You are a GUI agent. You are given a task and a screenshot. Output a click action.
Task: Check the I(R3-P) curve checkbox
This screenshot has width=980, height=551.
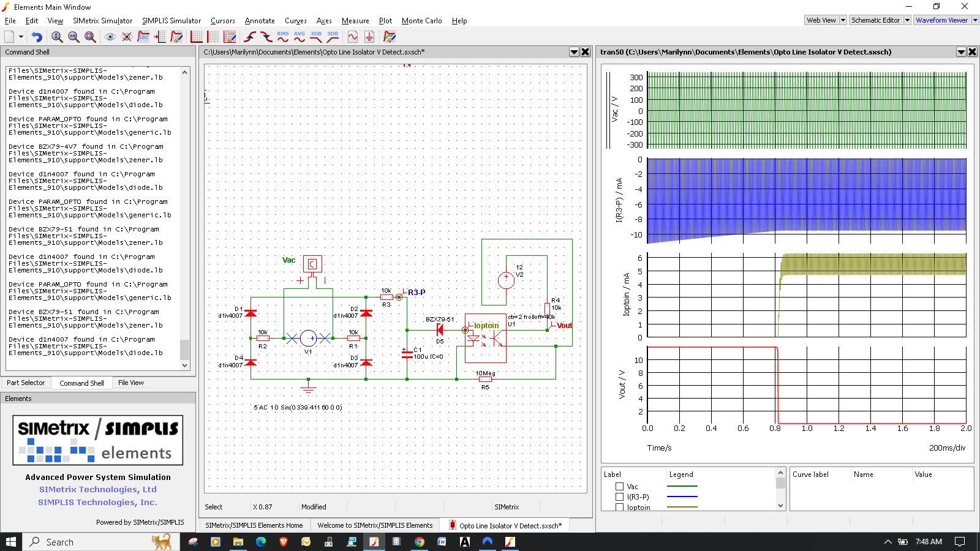619,497
